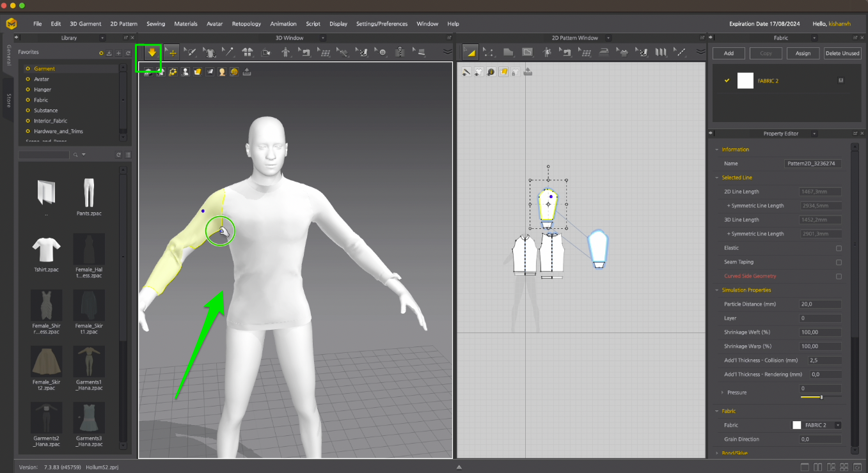Select the mesh grid tool in the 3D toolbar
The height and width of the screenshot is (473, 868).
pos(324,52)
